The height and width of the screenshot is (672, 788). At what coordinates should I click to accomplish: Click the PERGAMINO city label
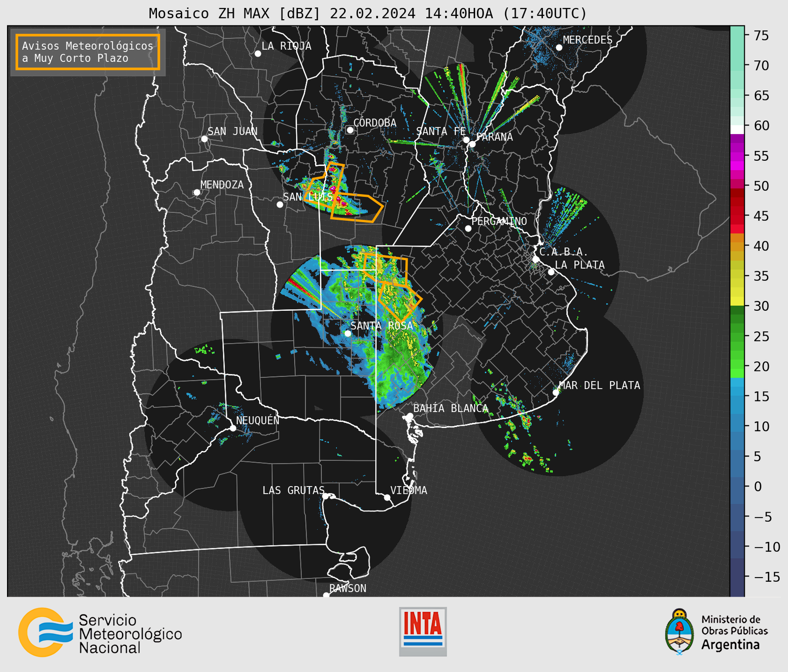pyautogui.click(x=499, y=221)
